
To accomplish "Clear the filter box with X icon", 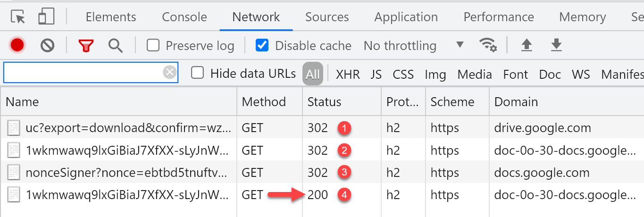I will click(170, 72).
